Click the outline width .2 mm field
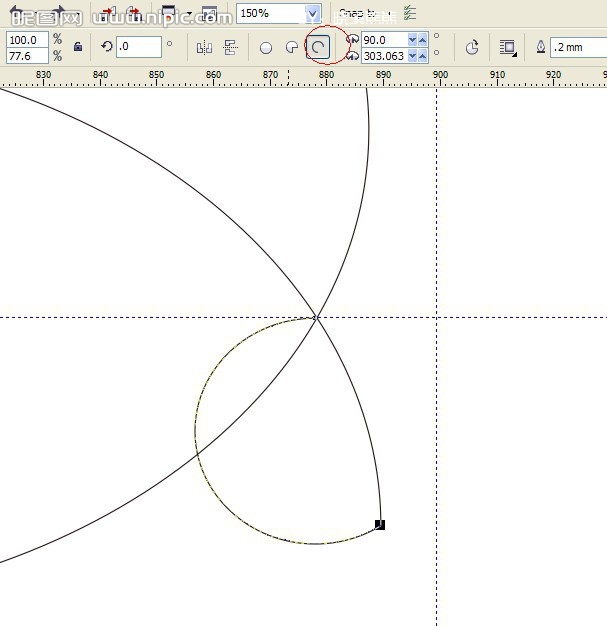This screenshot has width=607, height=626. [579, 47]
